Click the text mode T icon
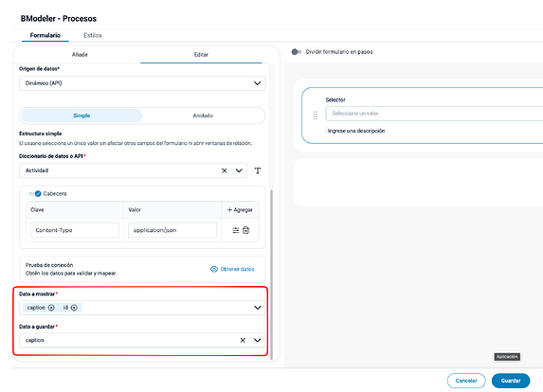The image size is (543, 392). click(x=258, y=170)
